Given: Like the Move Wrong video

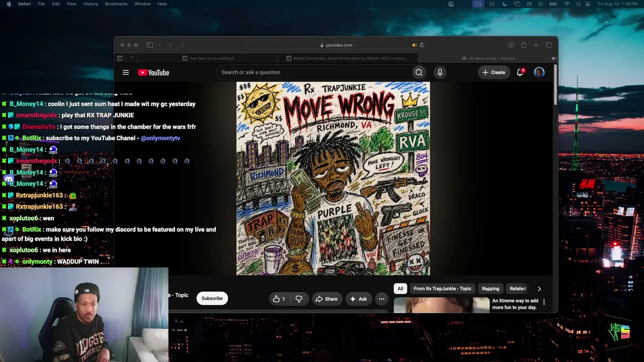Looking at the screenshot, I should click(279, 299).
